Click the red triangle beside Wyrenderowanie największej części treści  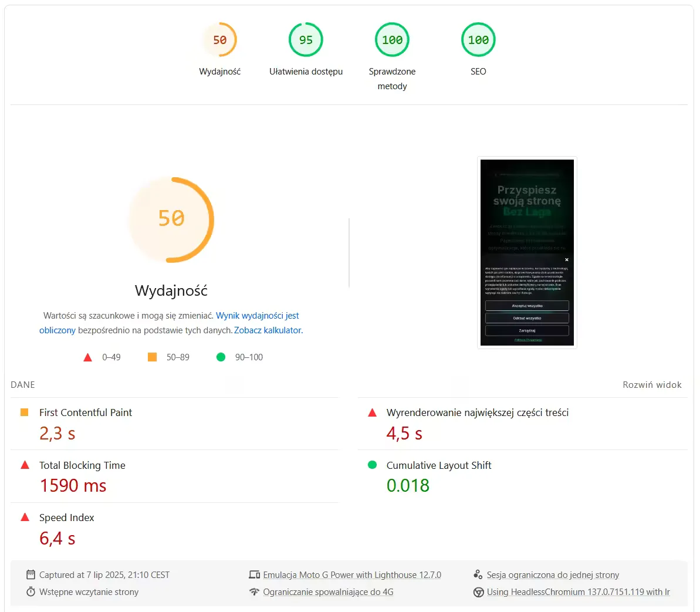pyautogui.click(x=373, y=412)
